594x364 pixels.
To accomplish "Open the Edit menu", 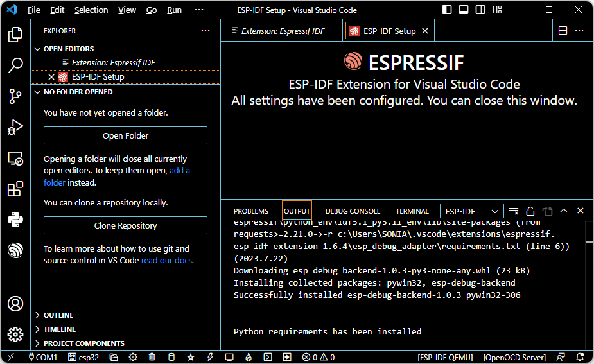I will coord(57,10).
